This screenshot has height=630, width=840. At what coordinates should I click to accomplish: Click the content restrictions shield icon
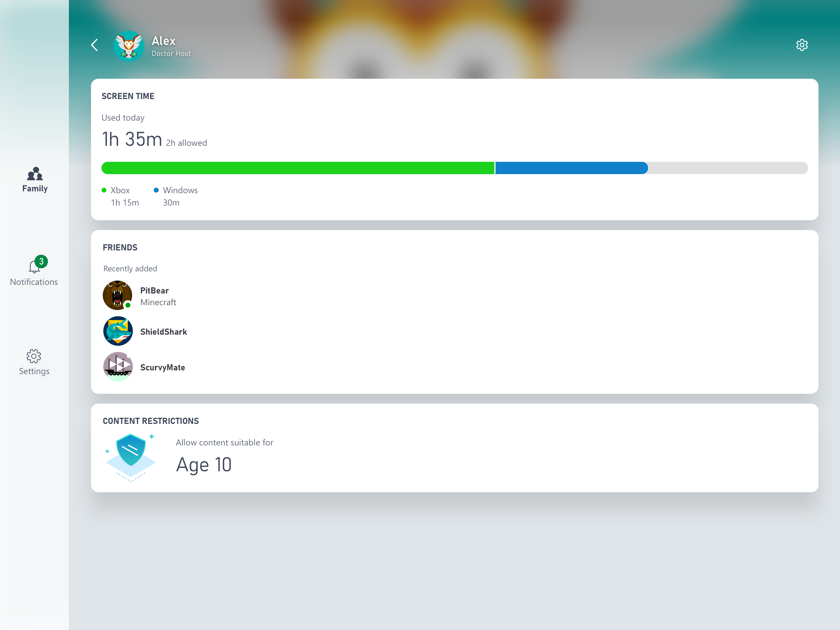(x=131, y=457)
